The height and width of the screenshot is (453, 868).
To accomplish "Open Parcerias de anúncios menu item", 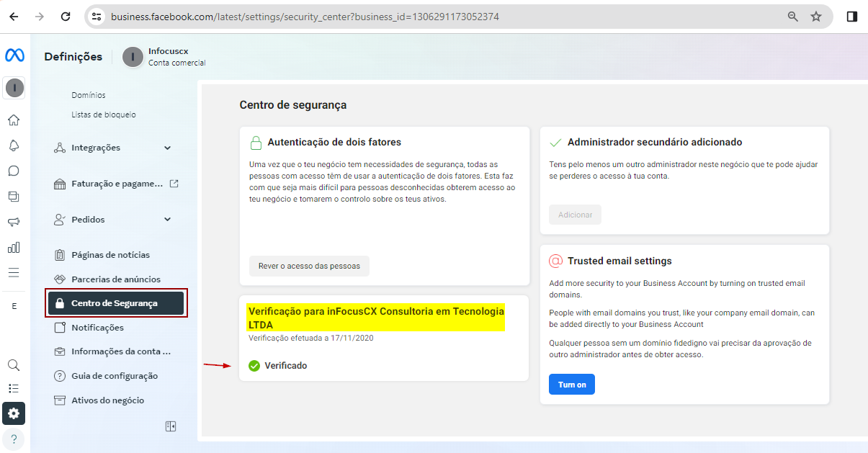I will coord(115,279).
